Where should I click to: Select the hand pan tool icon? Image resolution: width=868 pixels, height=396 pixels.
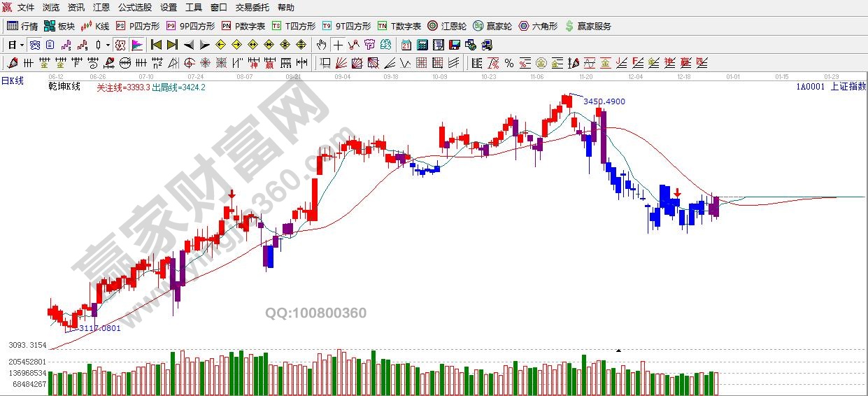pyautogui.click(x=321, y=45)
